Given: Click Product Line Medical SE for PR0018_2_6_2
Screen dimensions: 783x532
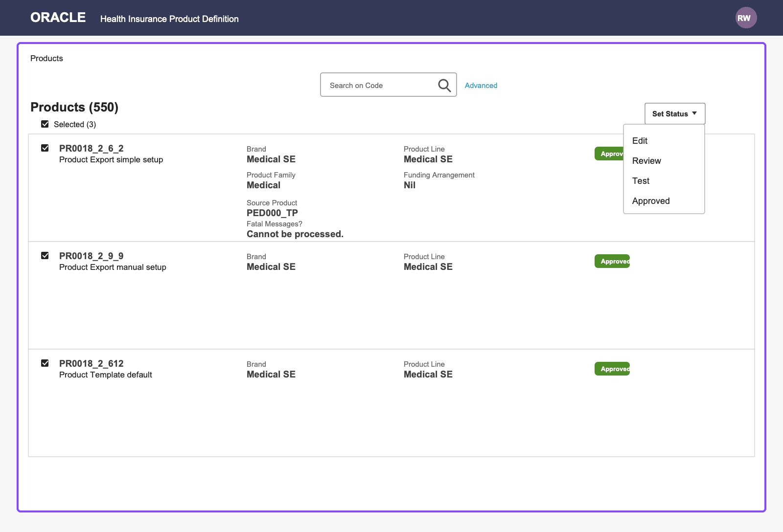Looking at the screenshot, I should (x=428, y=159).
